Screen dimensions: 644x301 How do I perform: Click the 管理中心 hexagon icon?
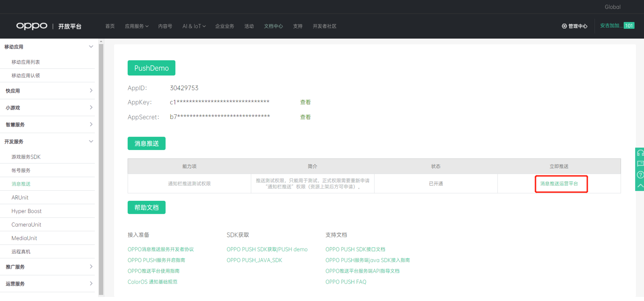(x=564, y=26)
